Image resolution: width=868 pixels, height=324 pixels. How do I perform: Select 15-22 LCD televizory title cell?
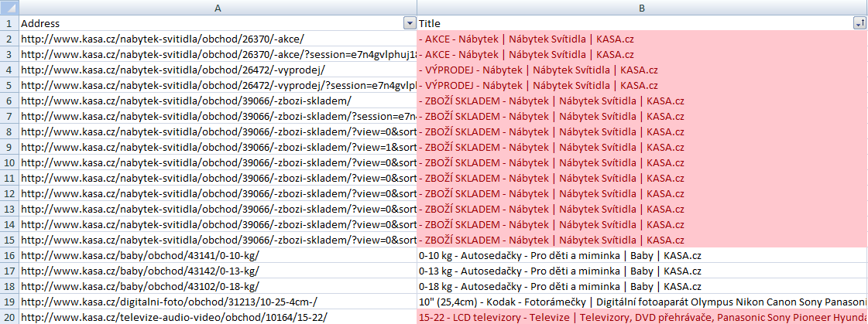642,317
